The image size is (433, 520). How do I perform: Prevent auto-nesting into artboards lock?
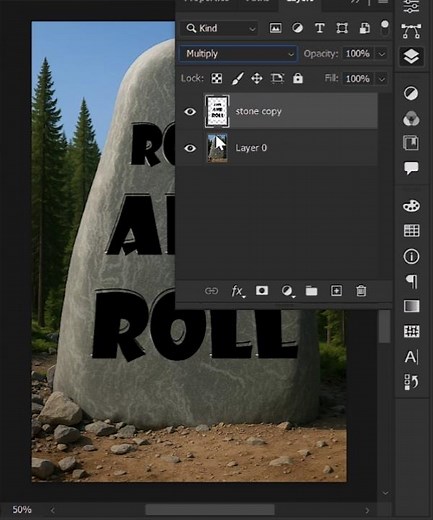277,78
